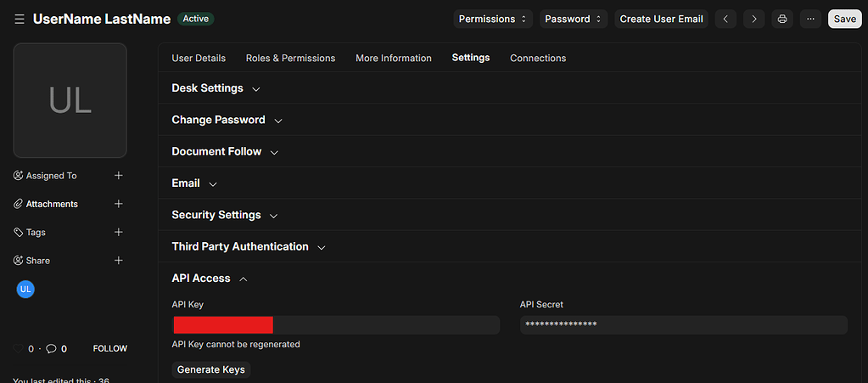The height and width of the screenshot is (383, 868).
Task: Add assignee with Assigned To plus icon
Action: [119, 176]
